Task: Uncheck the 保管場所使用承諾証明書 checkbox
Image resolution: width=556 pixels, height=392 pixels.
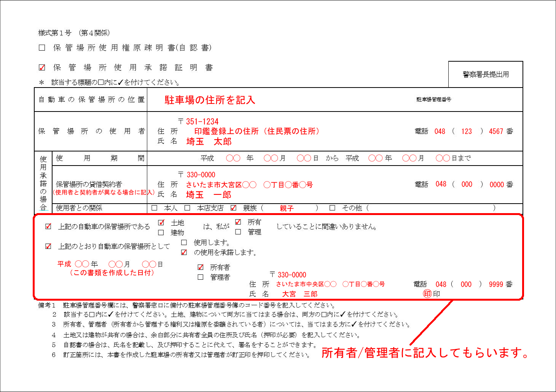Action: 42,68
